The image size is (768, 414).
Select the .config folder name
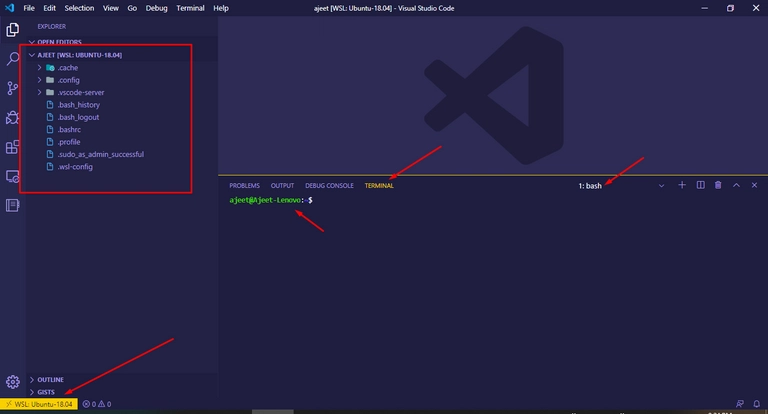[69, 80]
